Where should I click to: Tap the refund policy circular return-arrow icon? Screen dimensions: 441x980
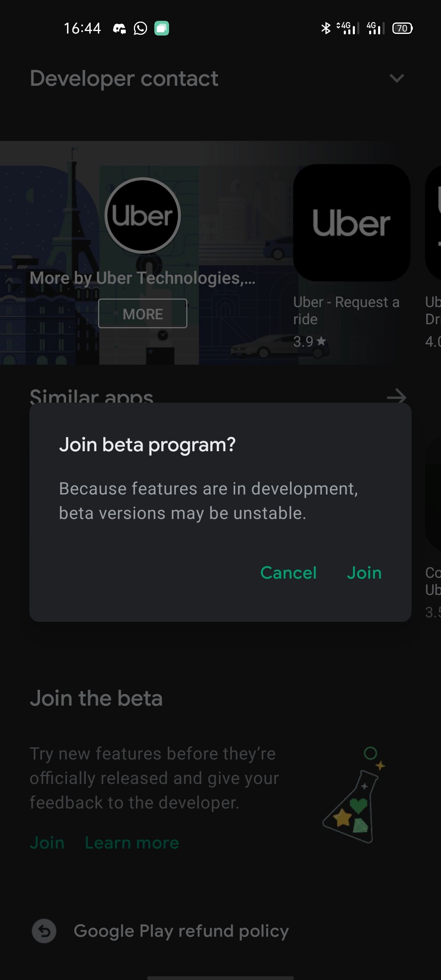[44, 930]
